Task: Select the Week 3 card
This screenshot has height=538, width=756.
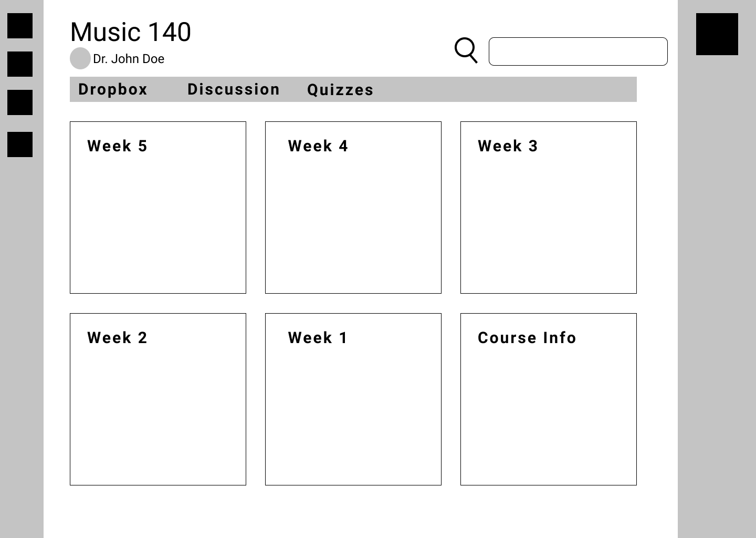Action: (x=548, y=207)
